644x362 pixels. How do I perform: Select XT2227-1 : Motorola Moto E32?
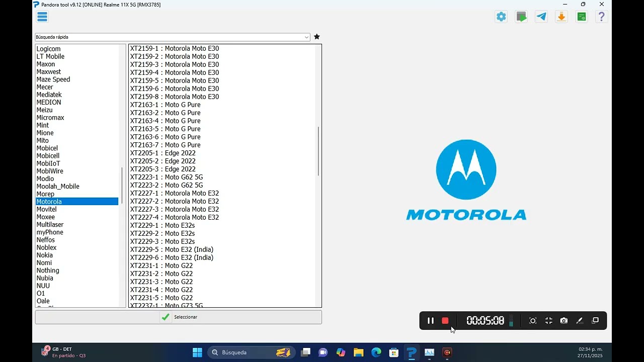click(175, 193)
